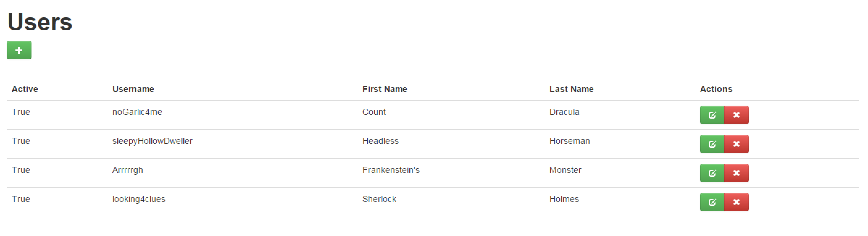
Task: Click the green add user plus button
Action: pos(19,50)
